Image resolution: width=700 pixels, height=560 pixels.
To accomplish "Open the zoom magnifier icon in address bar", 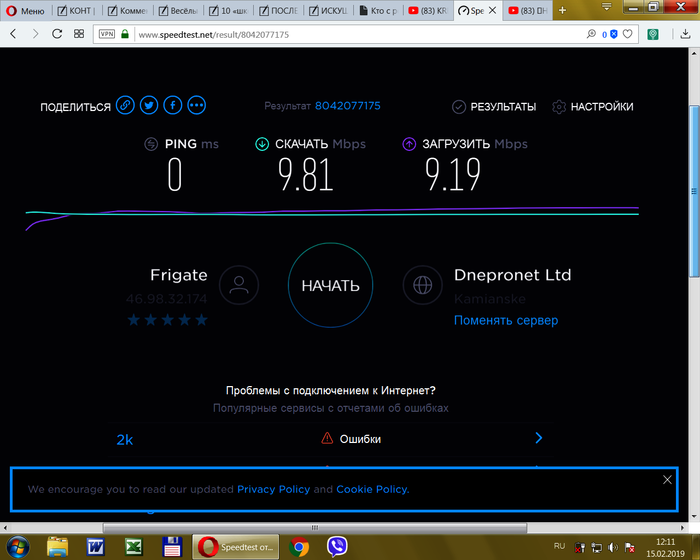I will (591, 34).
